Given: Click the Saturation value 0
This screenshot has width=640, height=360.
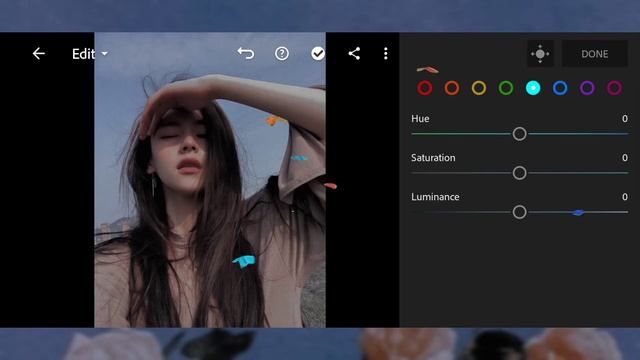Looking at the screenshot, I should [x=624, y=158].
